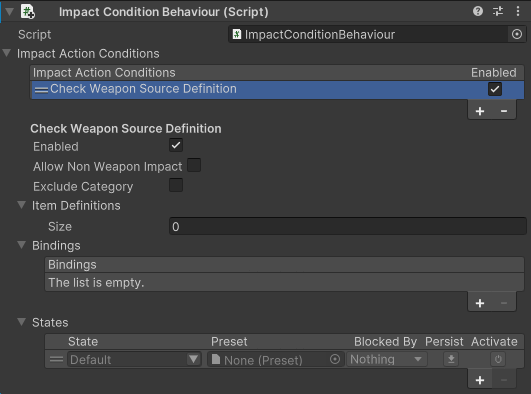Image resolution: width=531 pixels, height=394 pixels.
Task: Remove selected impact action condition
Action: point(504,111)
